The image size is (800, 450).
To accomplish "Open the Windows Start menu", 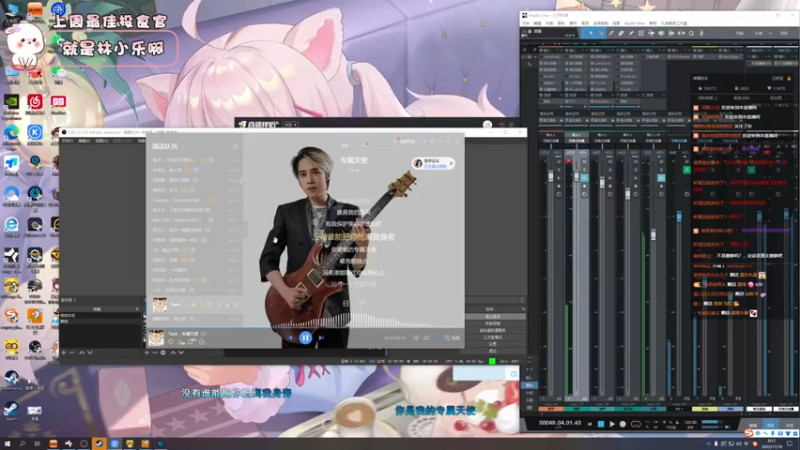I will click(x=7, y=444).
